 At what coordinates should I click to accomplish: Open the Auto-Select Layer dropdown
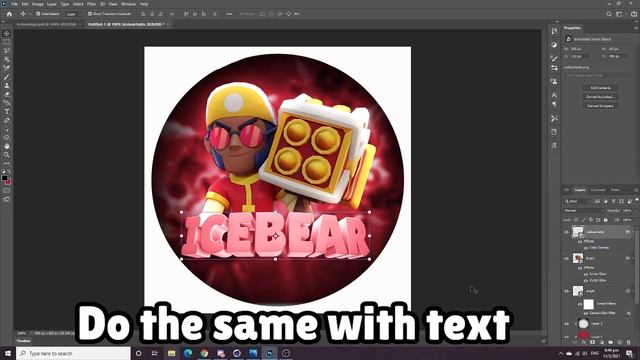73,14
